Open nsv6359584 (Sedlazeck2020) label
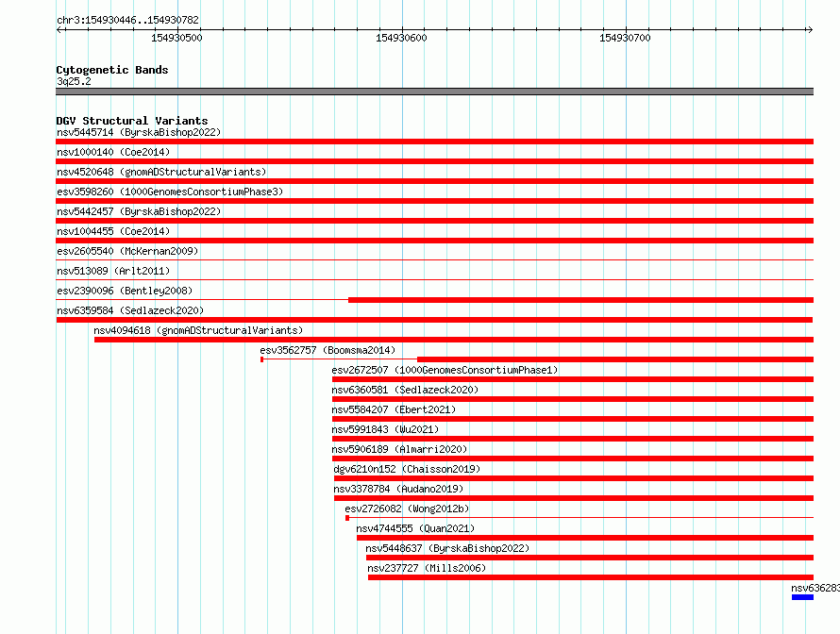840x634 pixels. pos(130,310)
